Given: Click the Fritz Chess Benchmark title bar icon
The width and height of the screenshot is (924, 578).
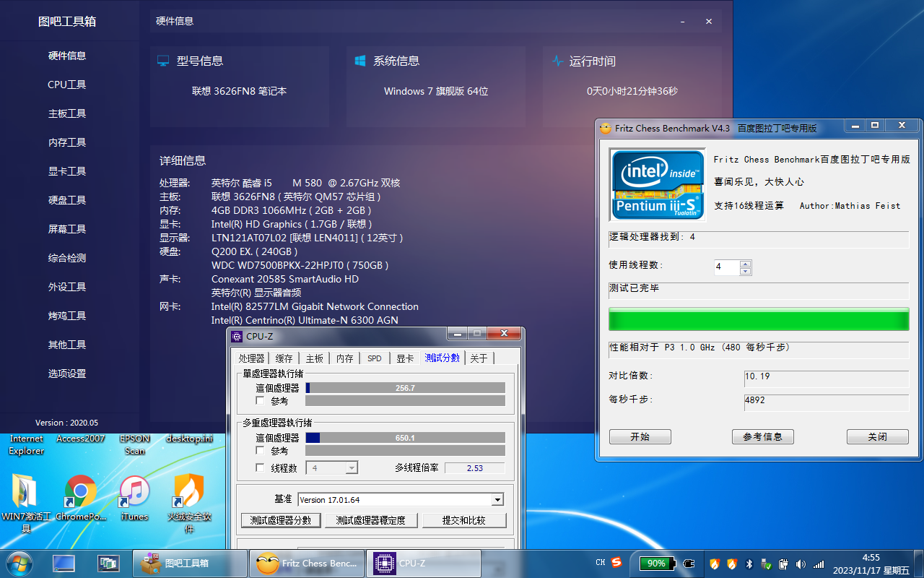Looking at the screenshot, I should (x=606, y=128).
